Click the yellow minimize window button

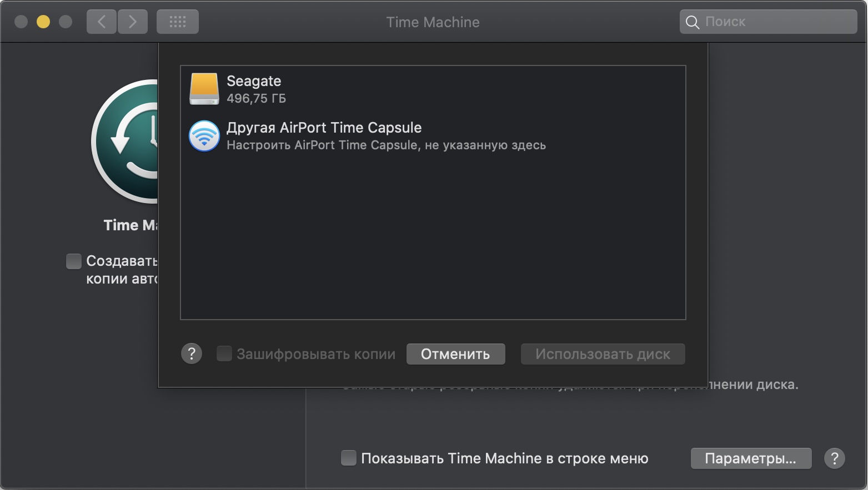click(43, 22)
